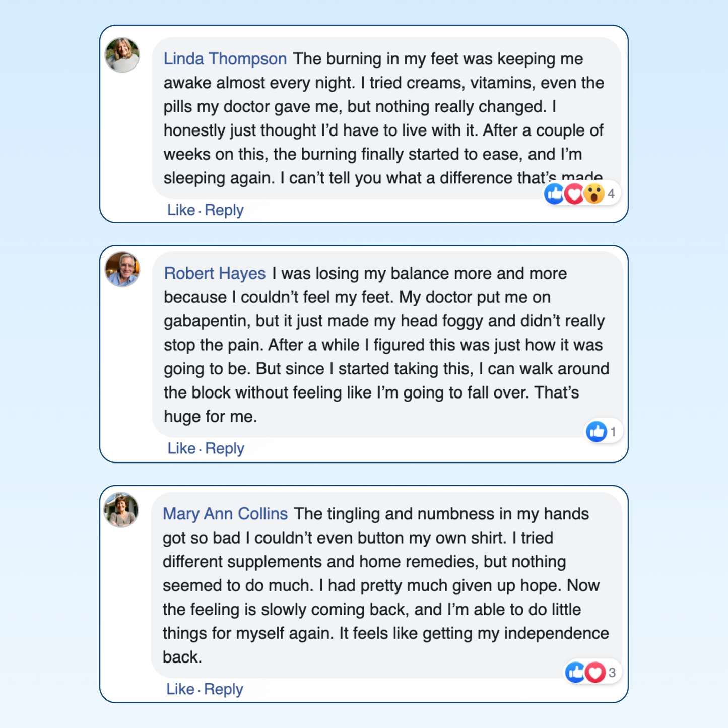This screenshot has width=728, height=728.
Task: Like Robert Hayes' comment
Action: [x=181, y=448]
